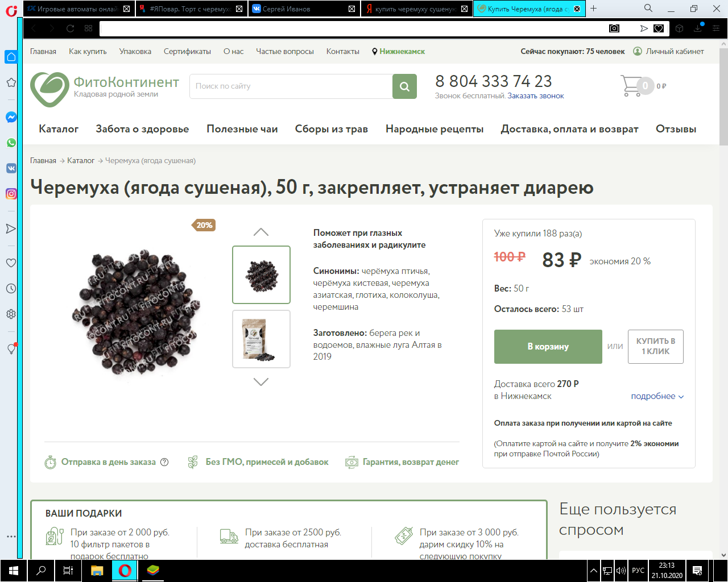This screenshot has width=728, height=582.
Task: Open the Windows Start menu
Action: pyautogui.click(x=14, y=571)
